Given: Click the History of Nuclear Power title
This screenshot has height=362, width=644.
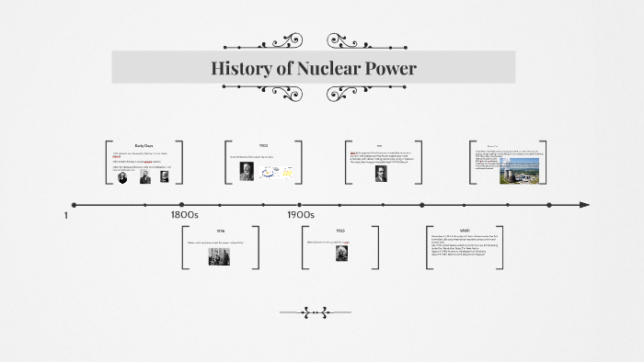Looking at the screenshot, I should 314,68.
